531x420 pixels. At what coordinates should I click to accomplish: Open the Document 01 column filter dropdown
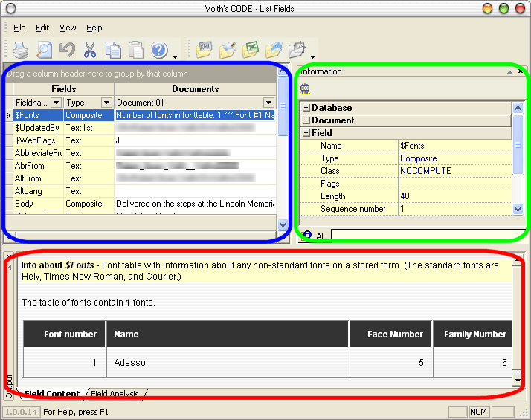(x=268, y=102)
